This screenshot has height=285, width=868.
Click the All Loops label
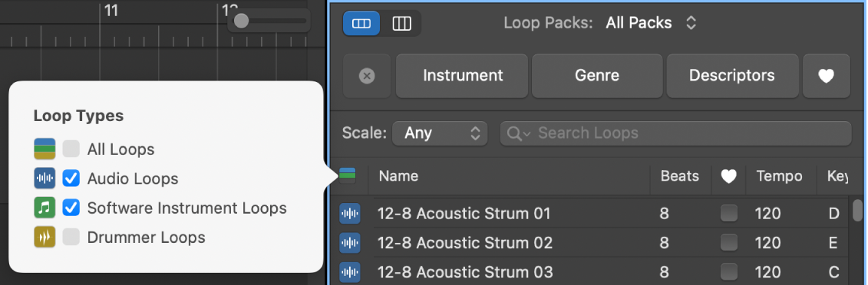pyautogui.click(x=121, y=149)
